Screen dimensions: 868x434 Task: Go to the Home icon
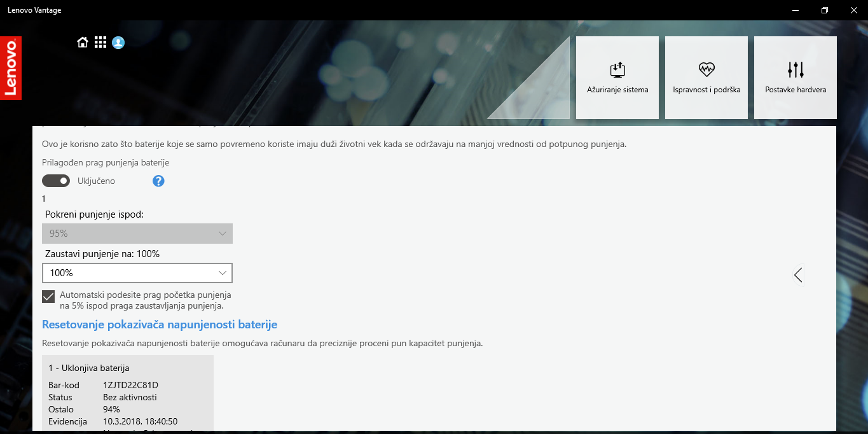tap(82, 43)
